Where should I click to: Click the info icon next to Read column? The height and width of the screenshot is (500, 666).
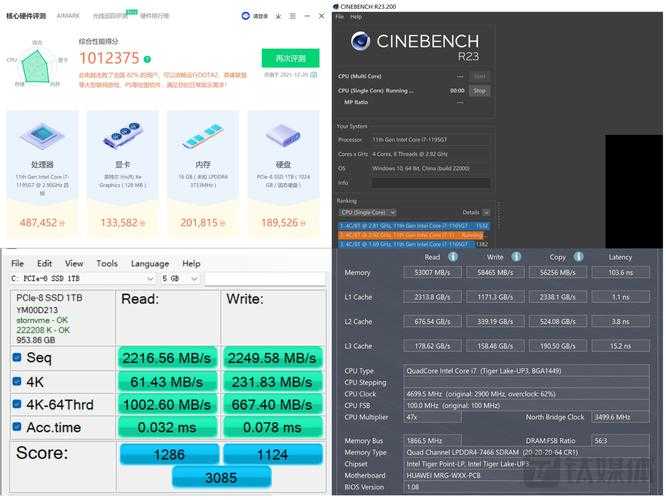(x=453, y=257)
